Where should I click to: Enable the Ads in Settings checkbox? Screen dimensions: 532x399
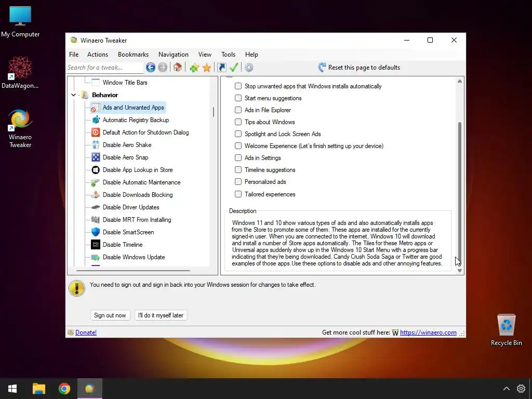click(x=238, y=158)
